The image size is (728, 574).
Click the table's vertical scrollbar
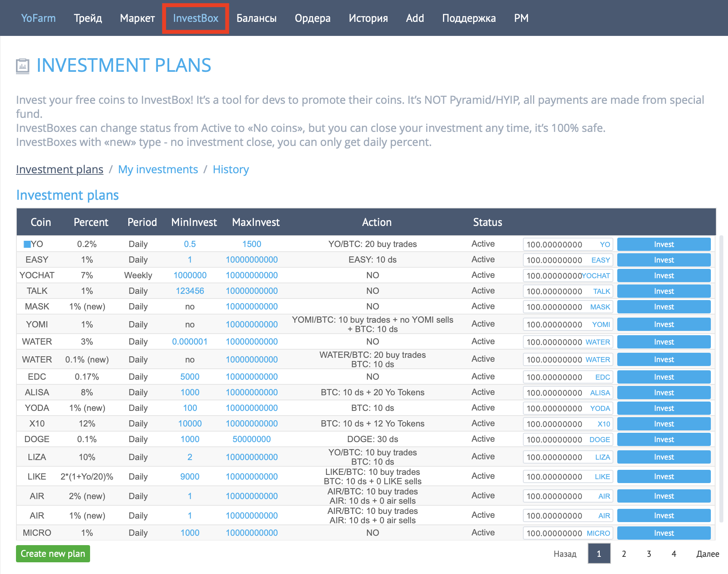coord(721,379)
